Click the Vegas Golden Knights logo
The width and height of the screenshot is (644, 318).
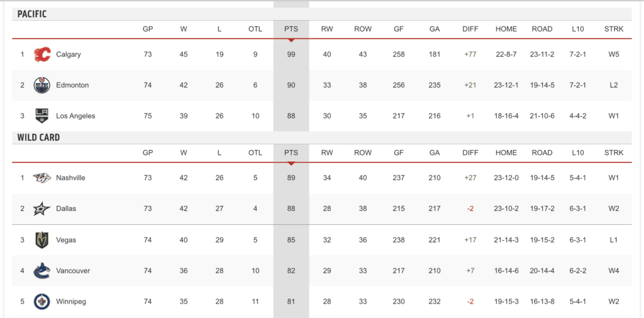click(x=42, y=240)
